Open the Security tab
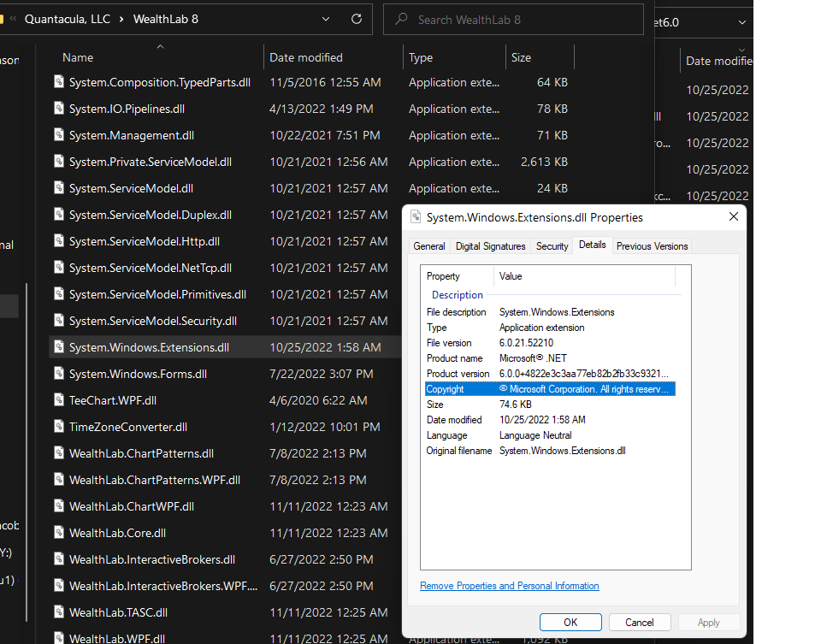This screenshot has height=644, width=821. point(552,246)
